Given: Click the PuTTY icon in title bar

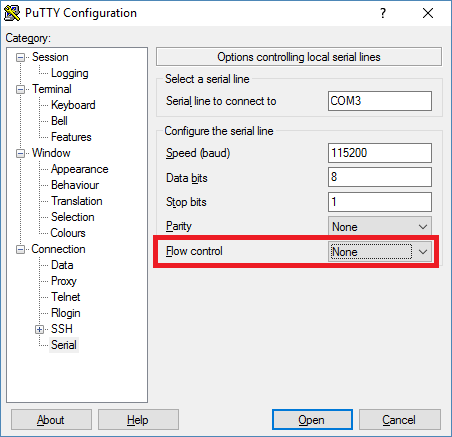Looking at the screenshot, I should tap(12, 13).
